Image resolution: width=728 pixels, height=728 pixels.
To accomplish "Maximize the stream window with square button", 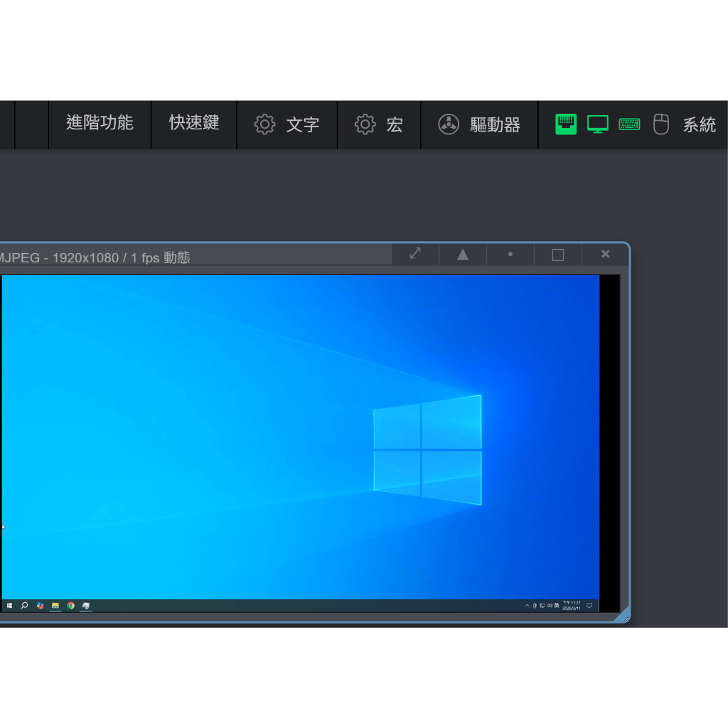I will pos(558,255).
